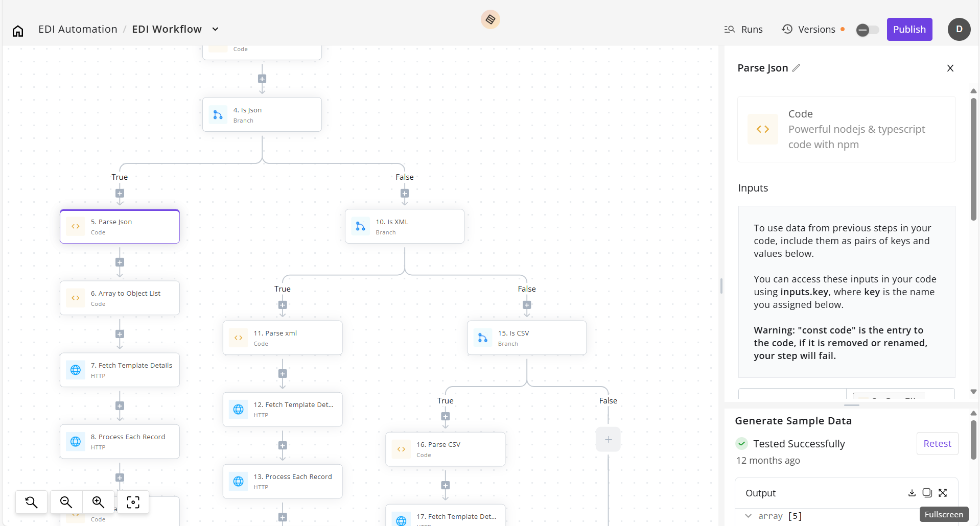Open the EDI Automation breadcrumb
Image resolution: width=980 pixels, height=526 pixels.
[78, 29]
